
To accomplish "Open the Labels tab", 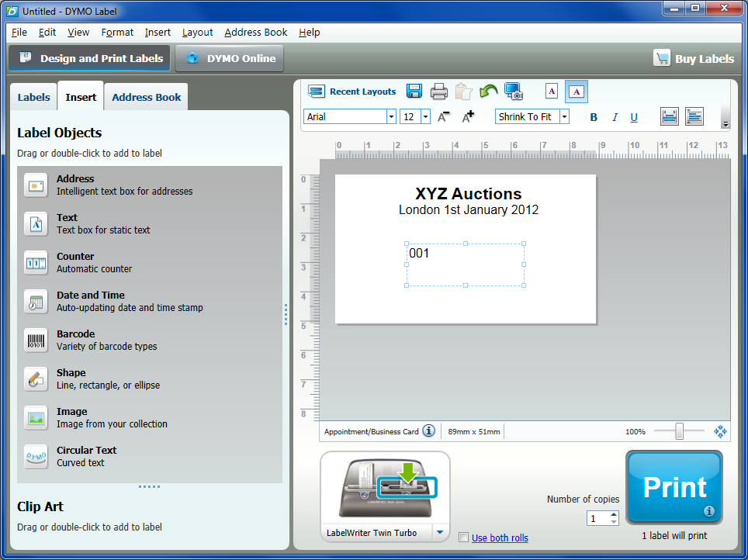I will [33, 97].
